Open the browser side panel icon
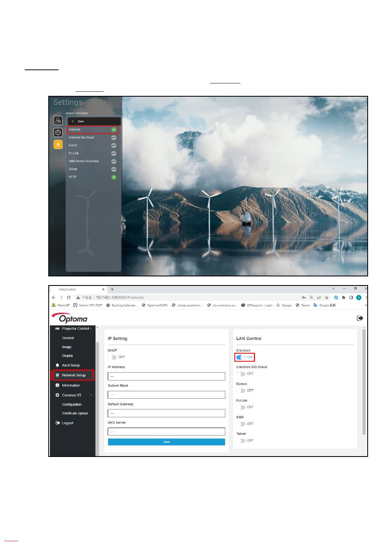Screen dimensions: 392x559 point(351,297)
